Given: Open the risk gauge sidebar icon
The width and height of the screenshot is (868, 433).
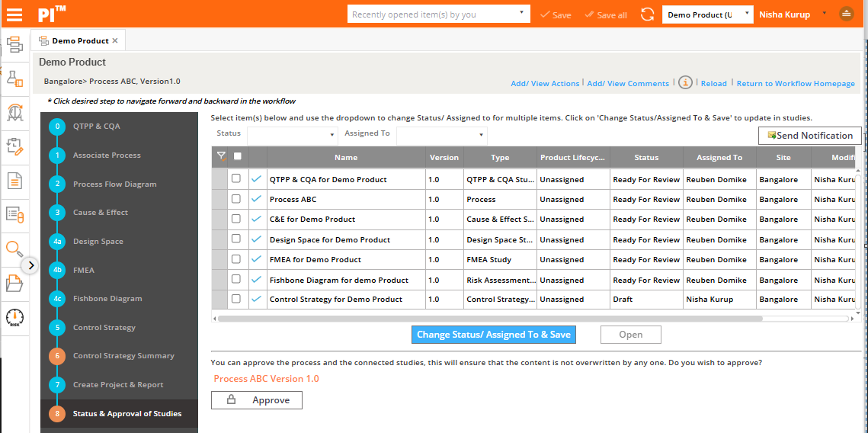Looking at the screenshot, I should pos(14,317).
